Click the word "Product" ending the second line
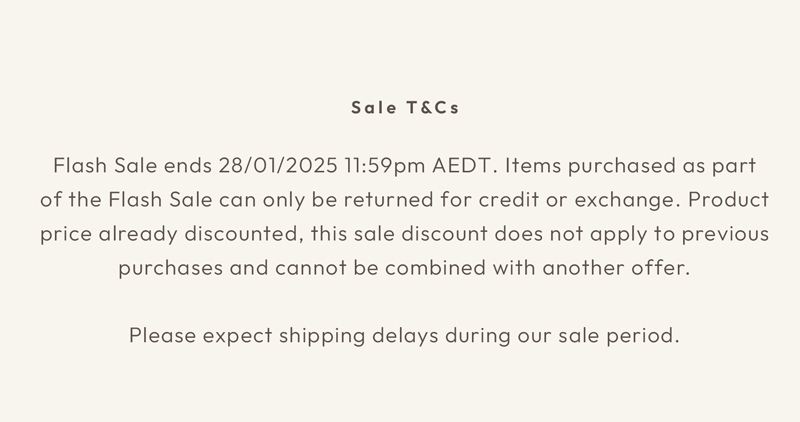The width and height of the screenshot is (800, 422). click(730, 199)
